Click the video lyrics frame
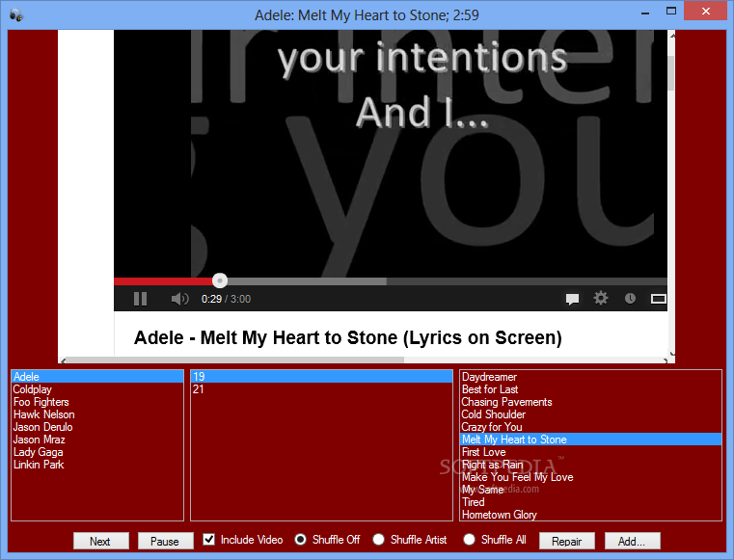This screenshot has width=734, height=560. [x=391, y=153]
